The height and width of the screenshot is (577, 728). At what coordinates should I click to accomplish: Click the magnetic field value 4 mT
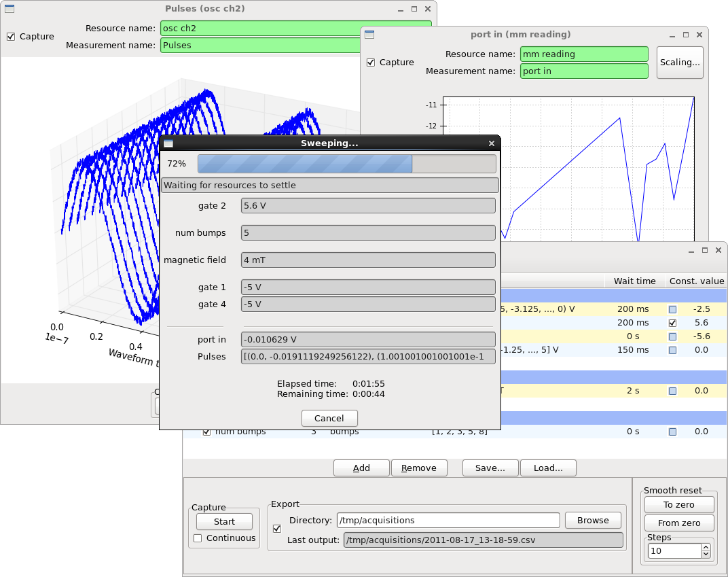click(368, 260)
